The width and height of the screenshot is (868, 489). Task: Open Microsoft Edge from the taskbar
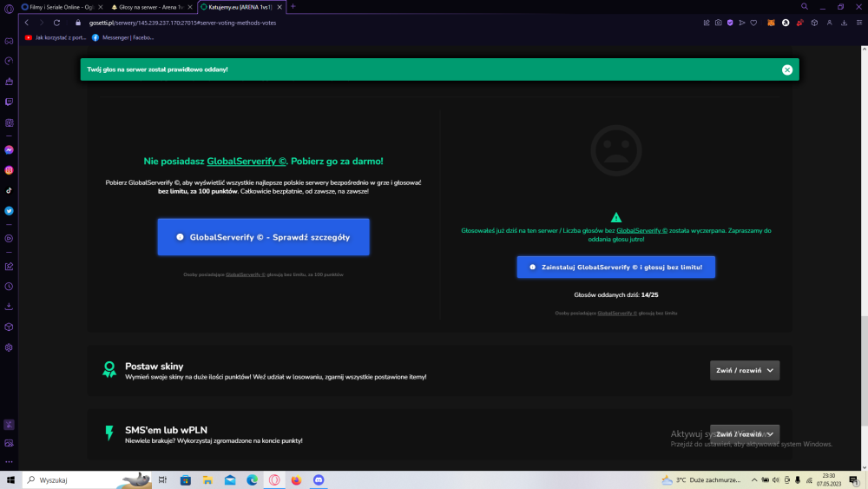tap(252, 479)
